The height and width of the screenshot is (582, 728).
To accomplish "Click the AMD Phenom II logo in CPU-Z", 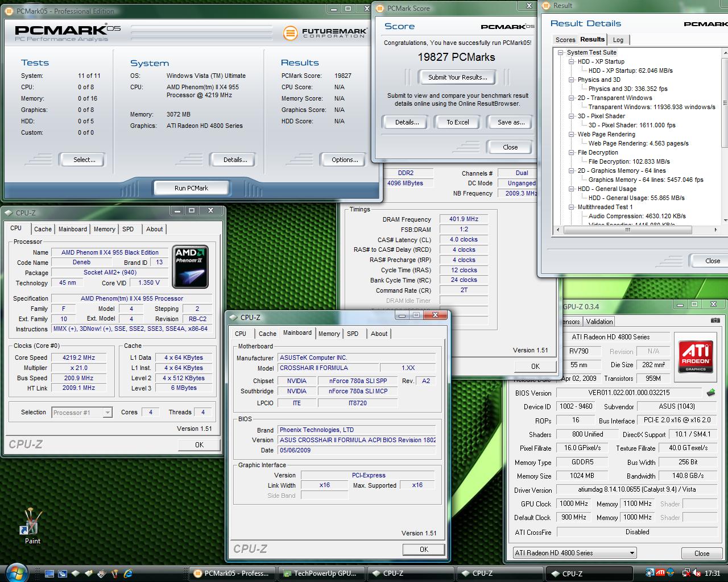I will click(191, 267).
